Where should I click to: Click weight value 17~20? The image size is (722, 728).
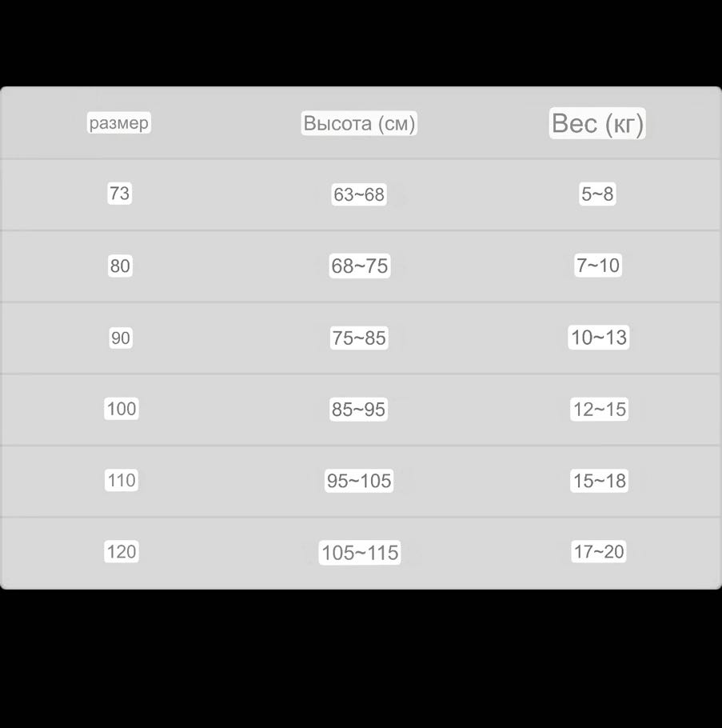(599, 551)
